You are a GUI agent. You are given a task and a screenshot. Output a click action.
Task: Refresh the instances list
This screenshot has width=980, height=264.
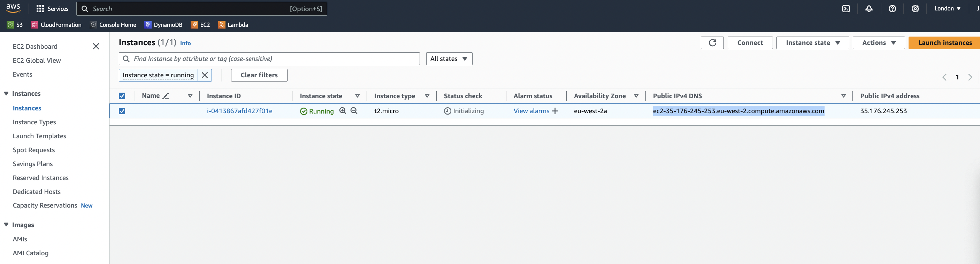click(x=712, y=42)
